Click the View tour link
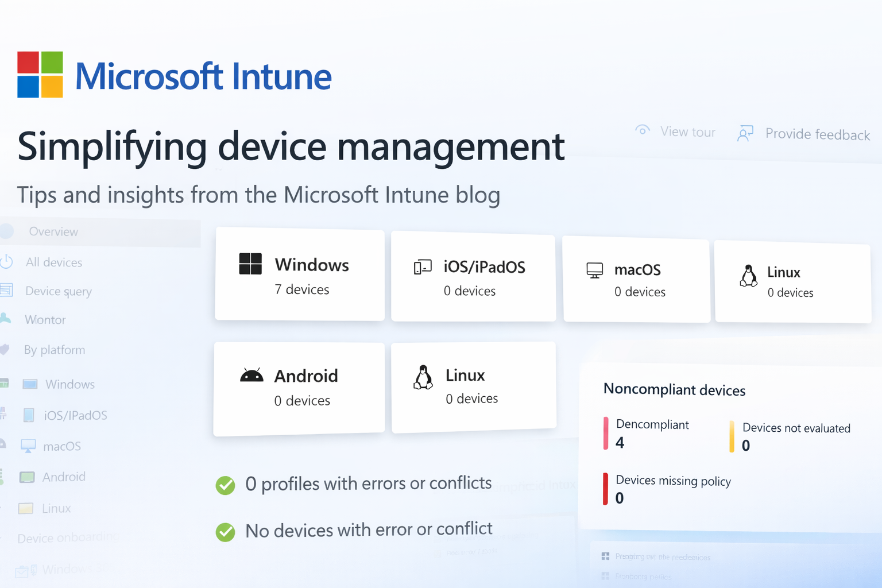This screenshot has height=588, width=882. click(x=687, y=131)
